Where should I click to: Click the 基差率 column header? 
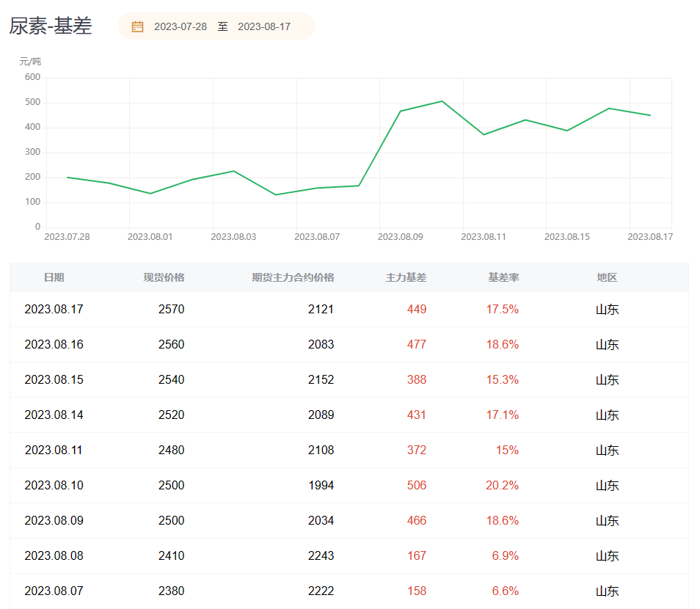[x=503, y=277]
